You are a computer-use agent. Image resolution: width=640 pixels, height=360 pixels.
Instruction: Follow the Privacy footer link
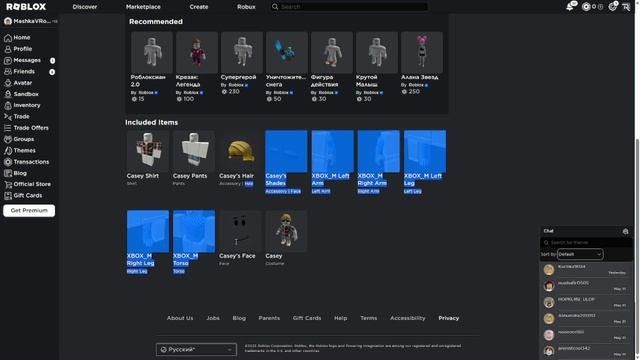point(449,318)
